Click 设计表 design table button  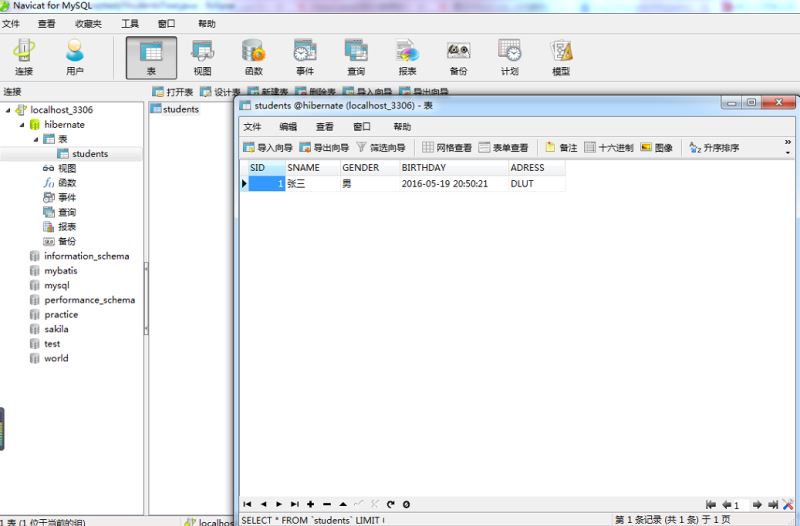pos(220,92)
